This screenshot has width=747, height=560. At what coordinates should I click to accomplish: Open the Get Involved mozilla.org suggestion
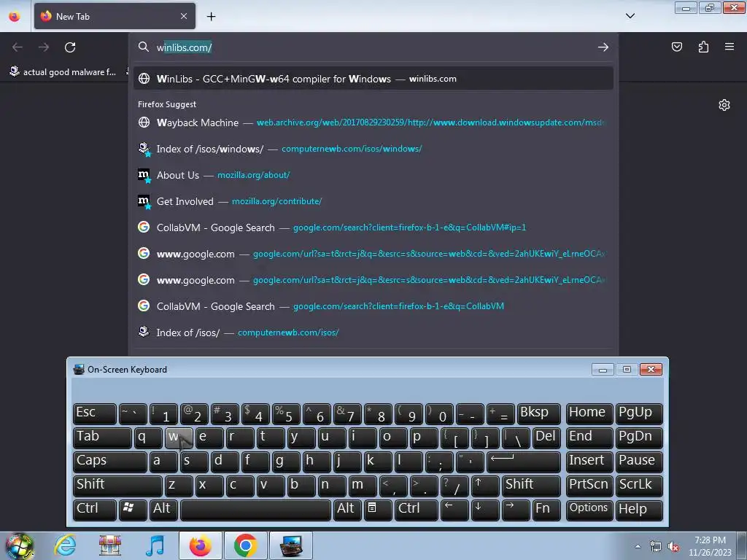coord(373,201)
